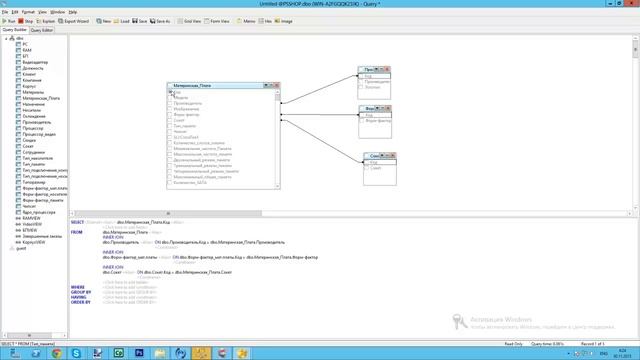Viewport: 640px width, 360px height.
Task: Click add conditions placeholder next to WHERE
Action: point(130,287)
